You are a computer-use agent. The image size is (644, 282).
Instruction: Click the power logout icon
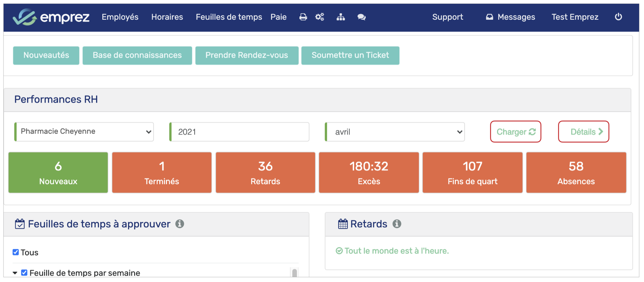[x=619, y=17]
